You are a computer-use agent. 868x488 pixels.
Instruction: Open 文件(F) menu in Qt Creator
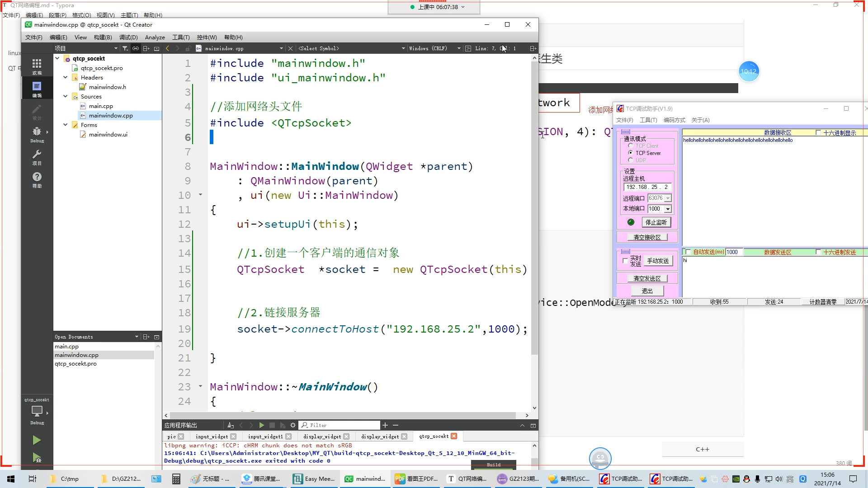(33, 37)
